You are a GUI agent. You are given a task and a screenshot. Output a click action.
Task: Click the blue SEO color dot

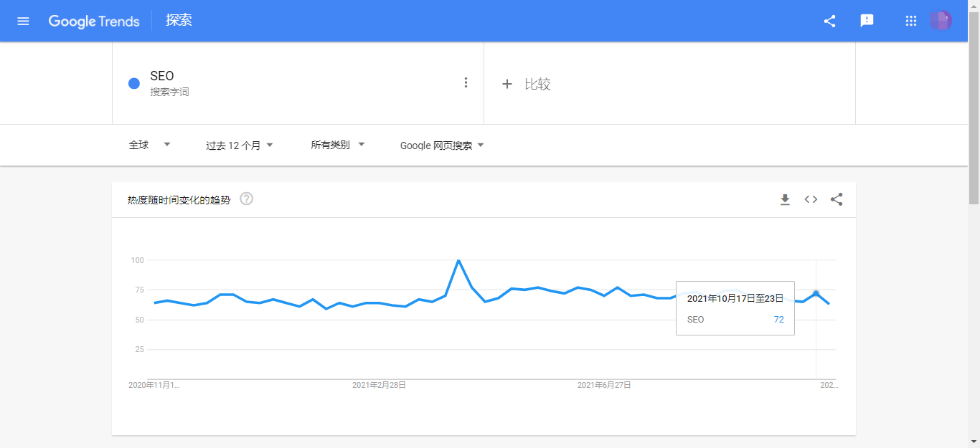[x=133, y=83]
